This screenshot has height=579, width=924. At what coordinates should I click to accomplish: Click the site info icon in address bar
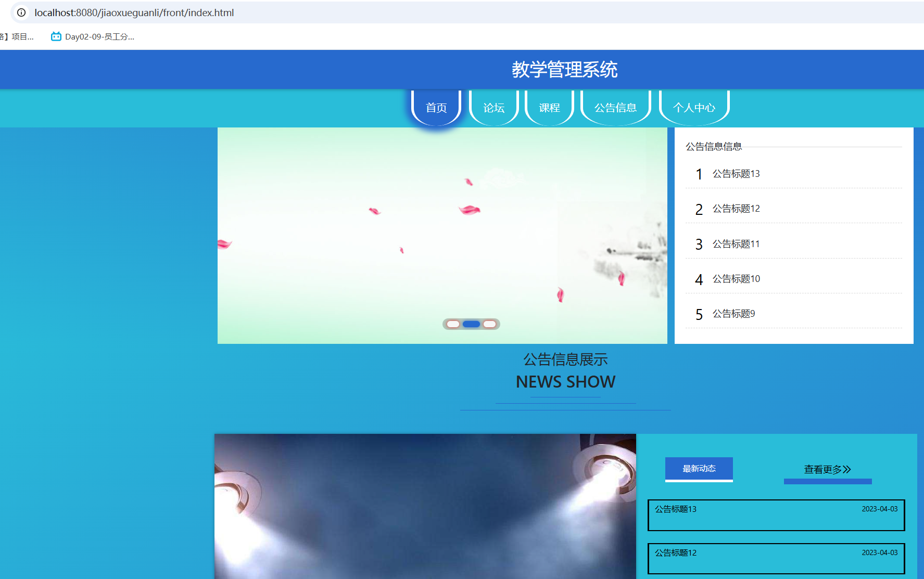[x=21, y=12]
